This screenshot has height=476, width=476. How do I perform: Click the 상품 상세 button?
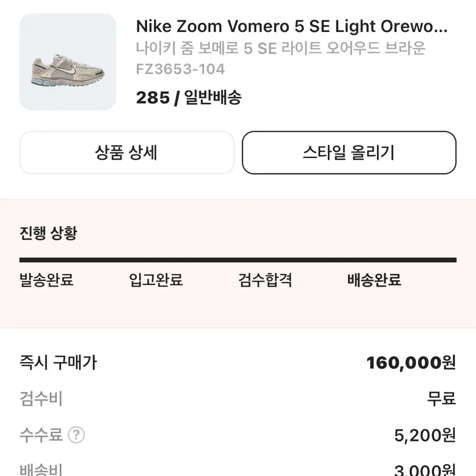[x=127, y=153]
